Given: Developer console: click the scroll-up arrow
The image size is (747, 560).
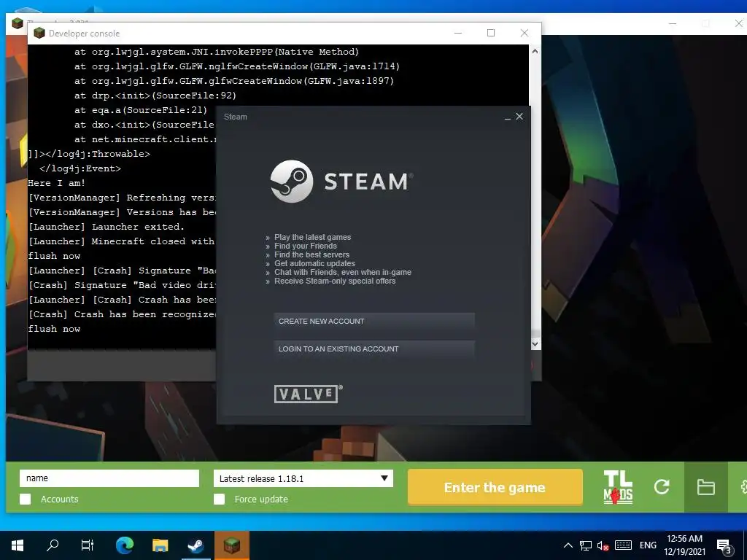Looking at the screenshot, I should 535,51.
